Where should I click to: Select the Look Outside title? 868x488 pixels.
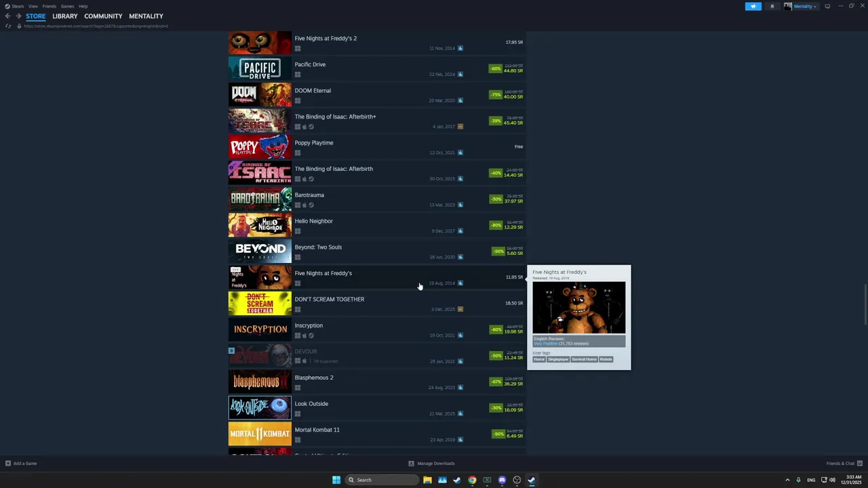tap(311, 404)
